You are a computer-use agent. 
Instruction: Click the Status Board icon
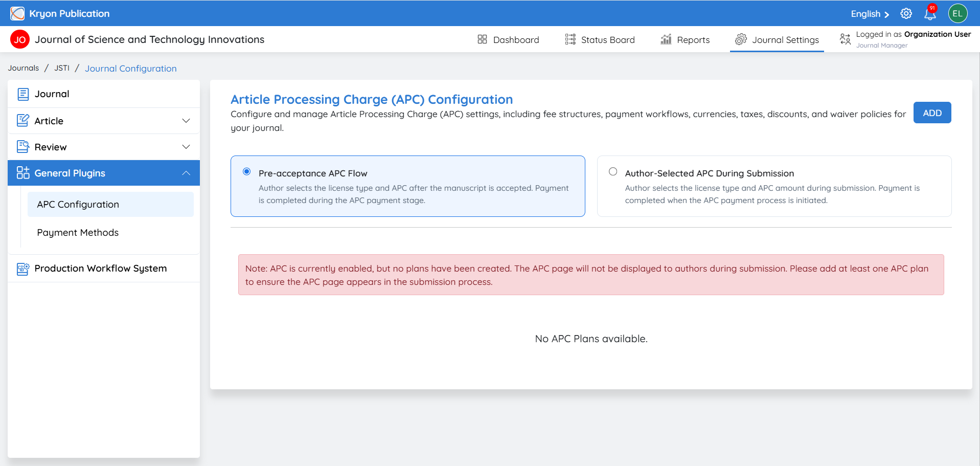571,39
